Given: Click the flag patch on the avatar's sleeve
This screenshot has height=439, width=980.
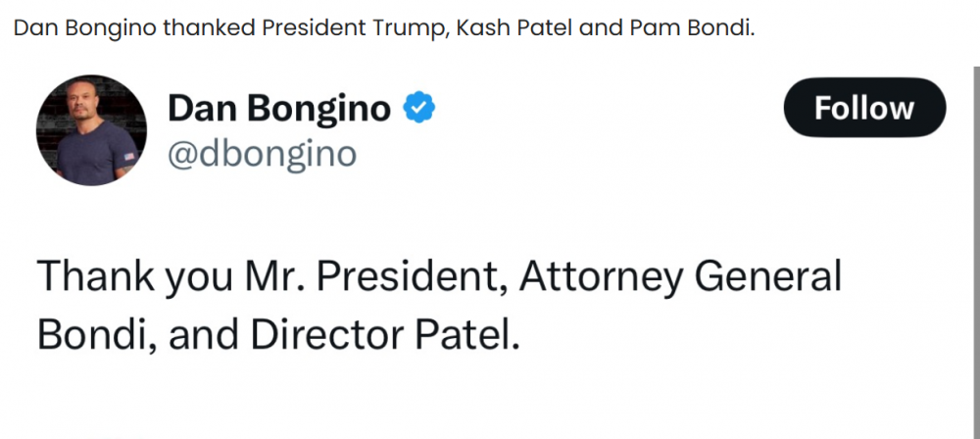Looking at the screenshot, I should 129,156.
